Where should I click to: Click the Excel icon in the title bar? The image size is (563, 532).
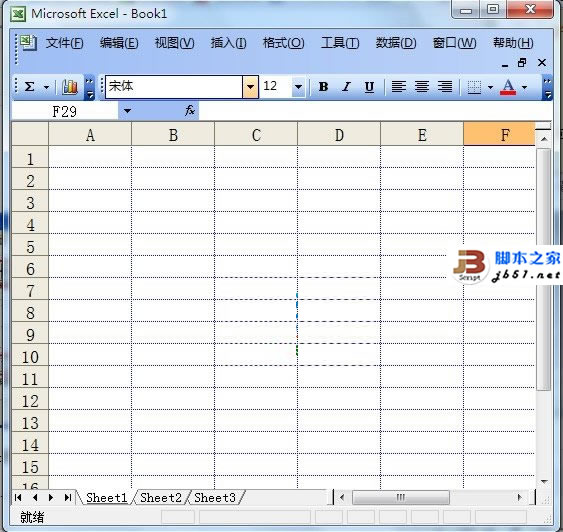pyautogui.click(x=18, y=14)
